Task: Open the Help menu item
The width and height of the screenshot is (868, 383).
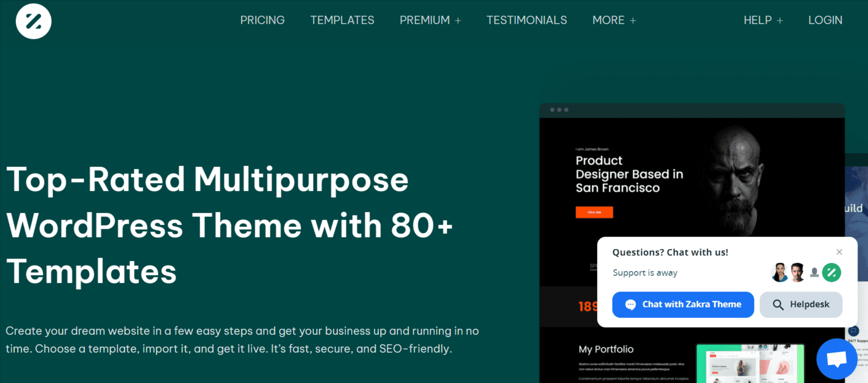Action: coord(758,20)
